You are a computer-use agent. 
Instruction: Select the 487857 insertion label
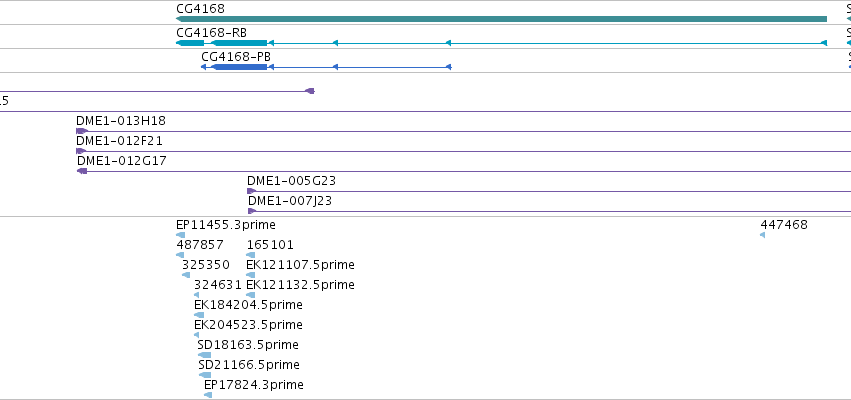pos(200,245)
